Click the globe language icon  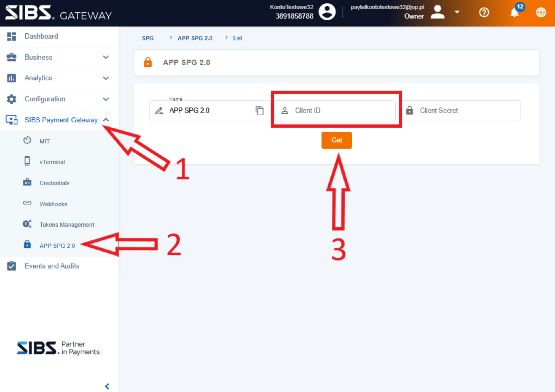coord(541,13)
